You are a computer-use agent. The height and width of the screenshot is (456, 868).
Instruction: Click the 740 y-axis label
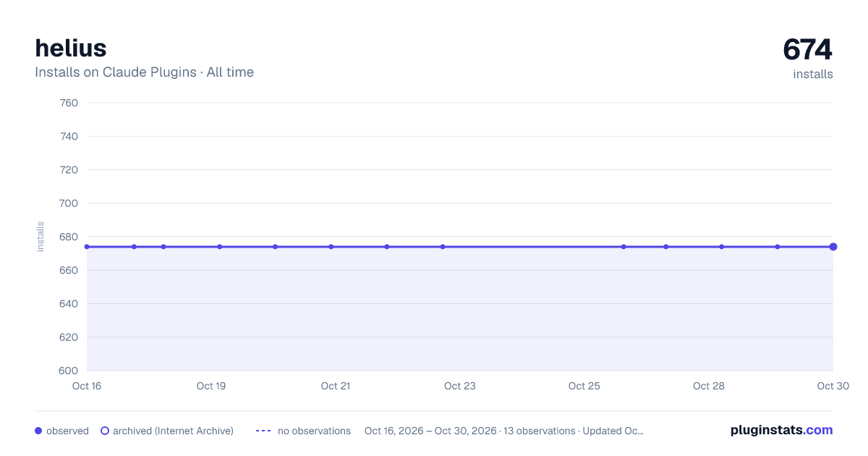tap(69, 136)
